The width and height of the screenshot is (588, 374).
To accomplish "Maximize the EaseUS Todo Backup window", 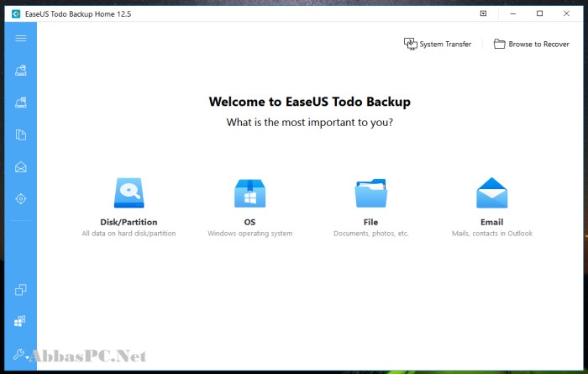I will coord(539,13).
